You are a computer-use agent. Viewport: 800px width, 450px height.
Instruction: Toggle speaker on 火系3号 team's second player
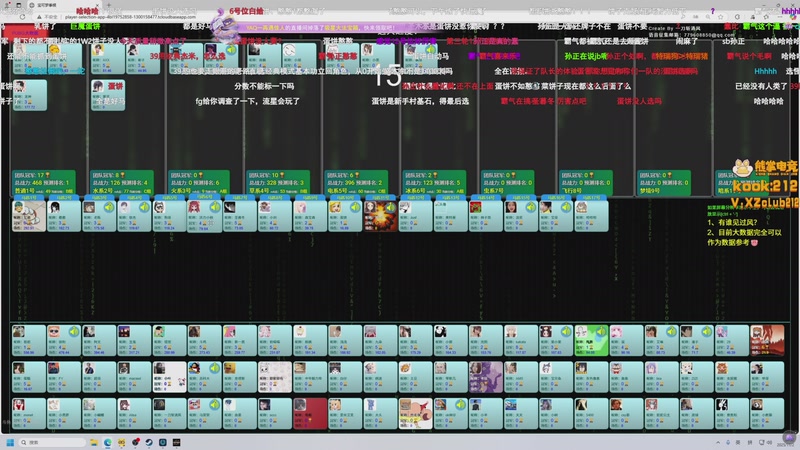pyautogui.click(x=231, y=50)
